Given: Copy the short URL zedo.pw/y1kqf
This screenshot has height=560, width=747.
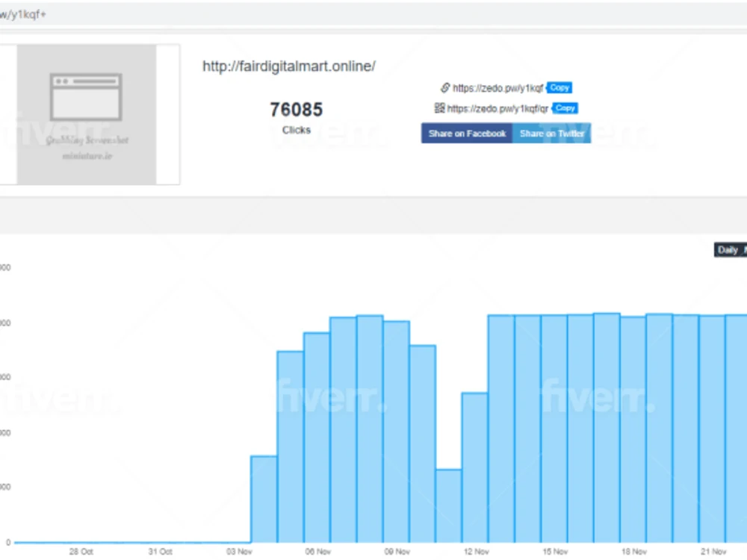Looking at the screenshot, I should pyautogui.click(x=560, y=87).
